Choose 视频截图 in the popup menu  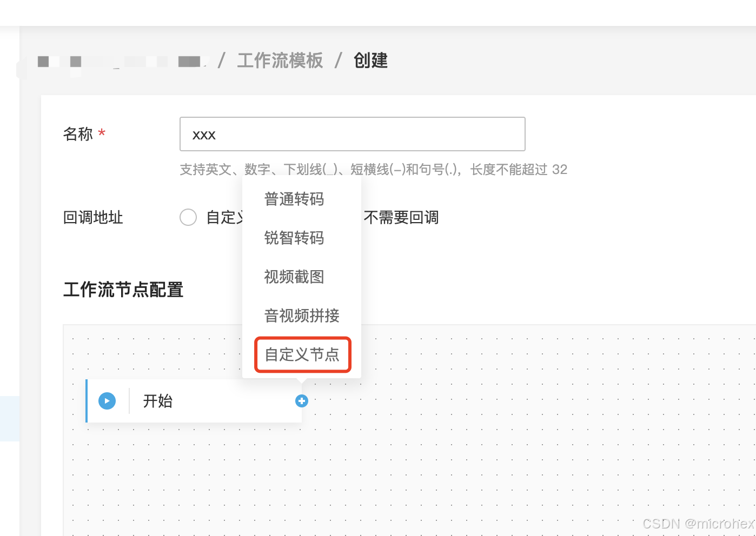tap(294, 277)
